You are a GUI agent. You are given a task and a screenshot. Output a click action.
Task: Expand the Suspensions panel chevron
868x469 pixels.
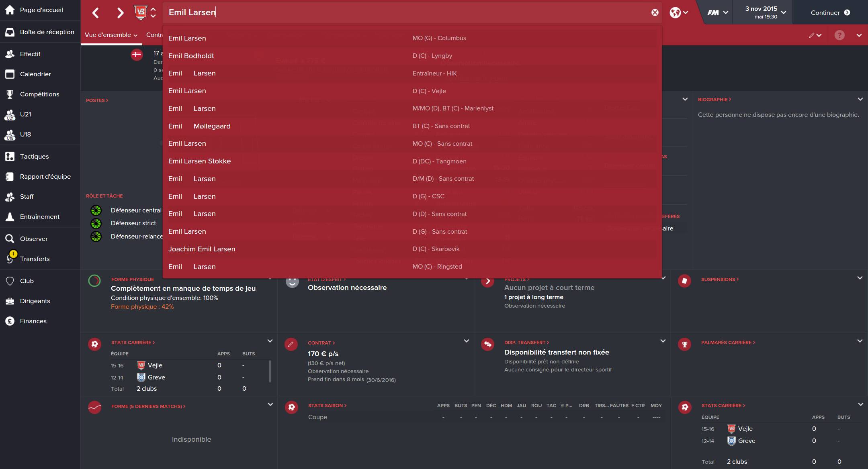[860, 278]
